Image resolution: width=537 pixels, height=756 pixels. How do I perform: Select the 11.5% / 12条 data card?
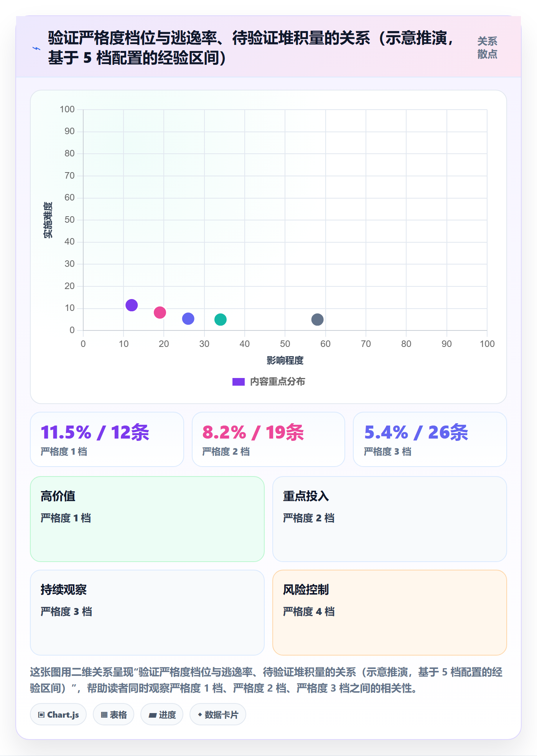click(107, 439)
